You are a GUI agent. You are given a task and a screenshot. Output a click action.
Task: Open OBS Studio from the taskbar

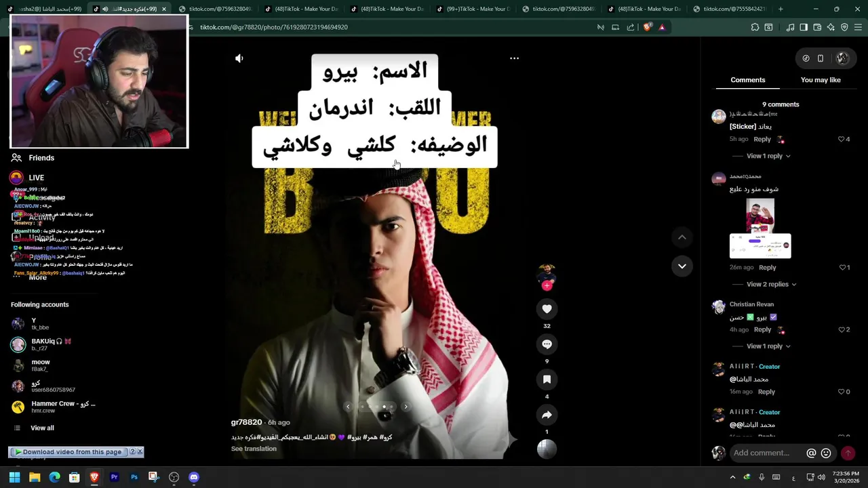tap(174, 477)
